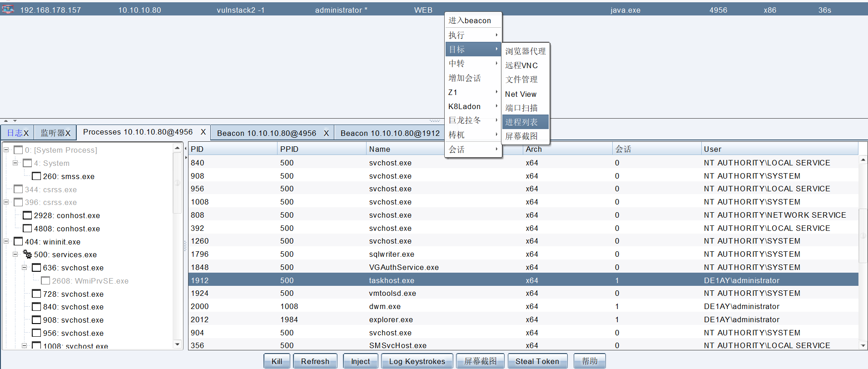868x369 pixels.
Task: Choose 进入beacon from the context menu
Action: tap(473, 20)
